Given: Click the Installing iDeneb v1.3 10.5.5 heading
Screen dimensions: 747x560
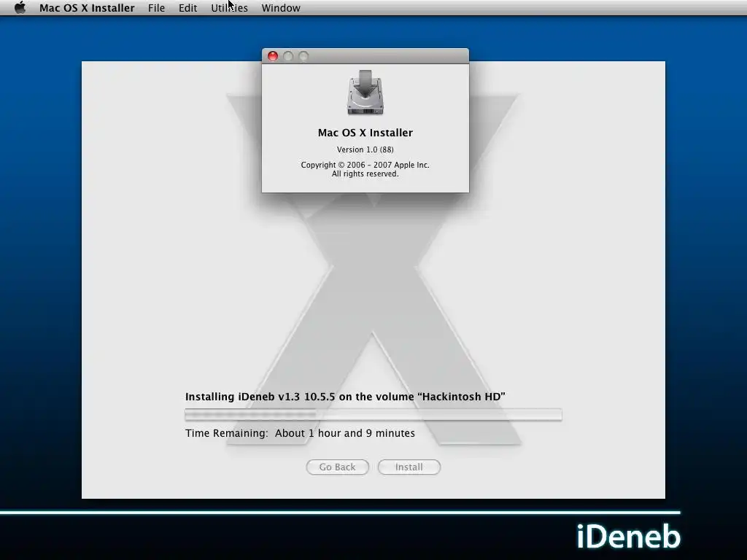Looking at the screenshot, I should point(345,397).
